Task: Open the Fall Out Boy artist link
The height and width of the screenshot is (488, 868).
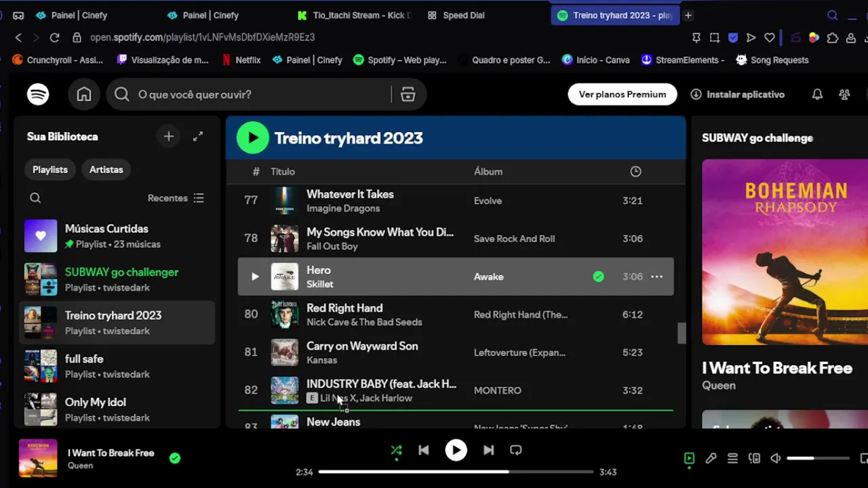Action: pos(332,246)
